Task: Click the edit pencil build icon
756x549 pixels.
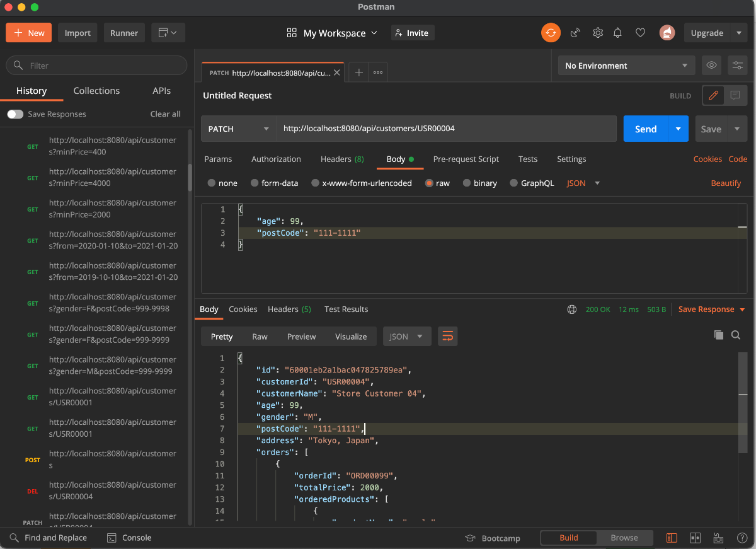Action: click(x=713, y=96)
